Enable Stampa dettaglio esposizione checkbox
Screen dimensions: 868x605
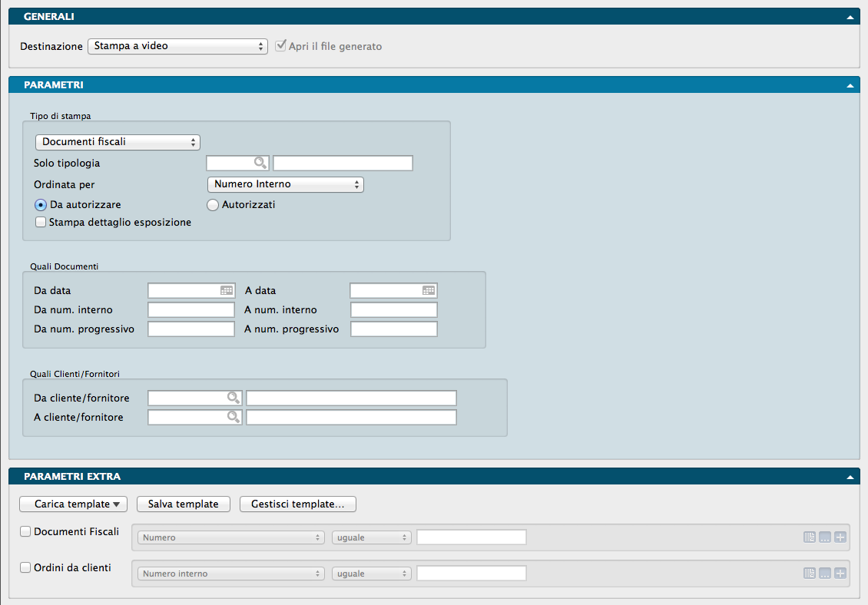[x=41, y=223]
